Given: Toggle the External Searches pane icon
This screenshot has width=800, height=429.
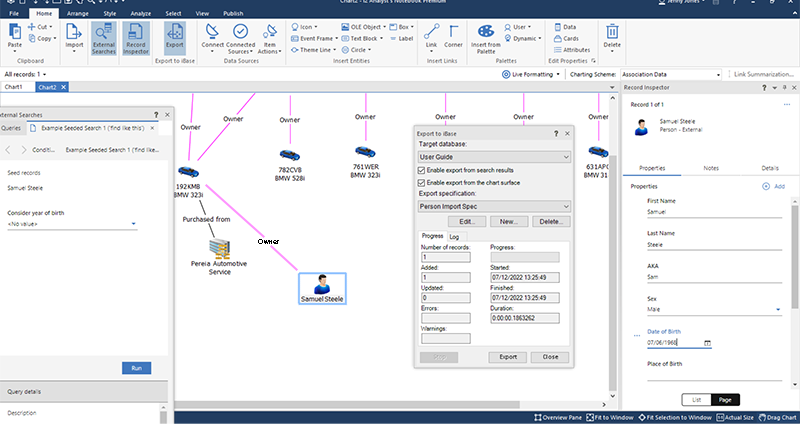Looking at the screenshot, I should click(103, 39).
